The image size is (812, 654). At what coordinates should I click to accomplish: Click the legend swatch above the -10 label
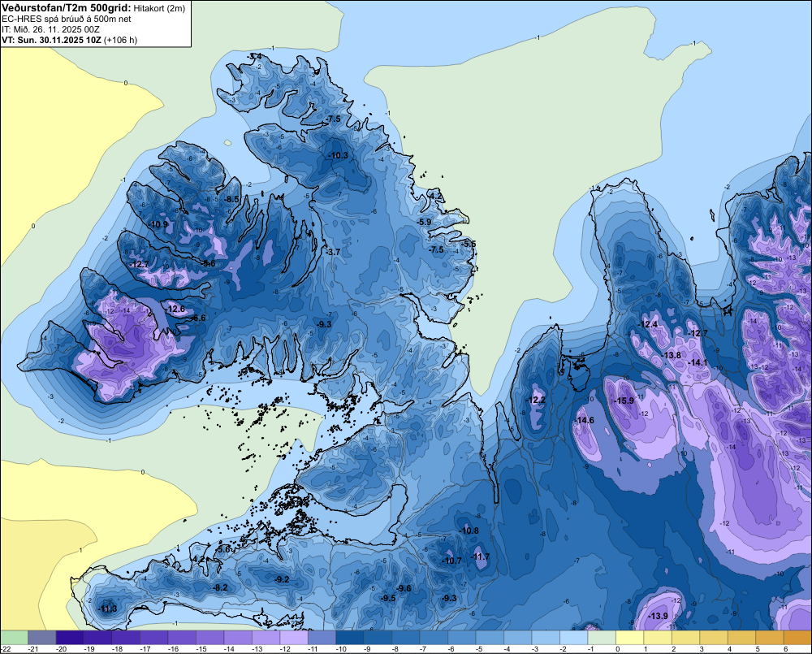[349, 638]
